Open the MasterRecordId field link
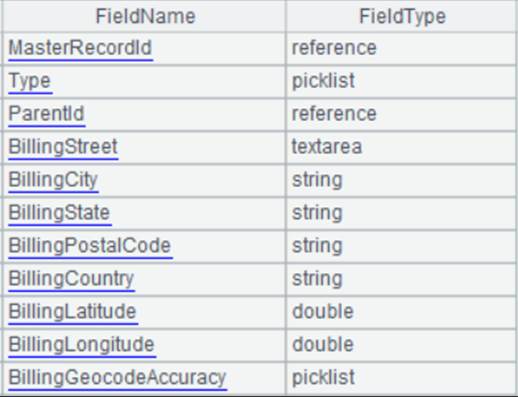The height and width of the screenshot is (397, 518). click(x=80, y=48)
